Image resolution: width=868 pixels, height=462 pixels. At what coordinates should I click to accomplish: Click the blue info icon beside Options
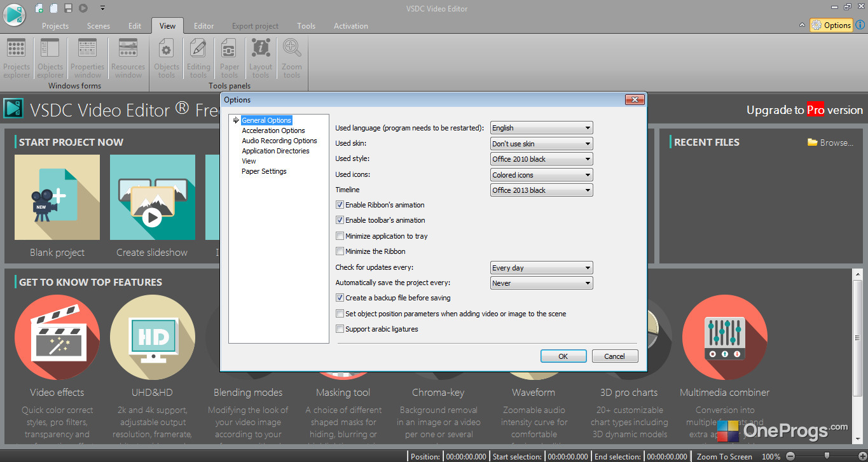click(x=860, y=25)
